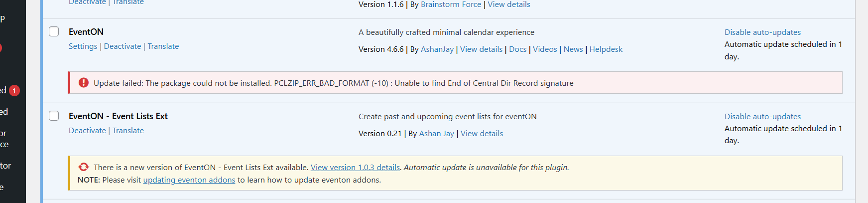868x203 pixels.
Task: Open EventON News link
Action: pyautogui.click(x=573, y=49)
